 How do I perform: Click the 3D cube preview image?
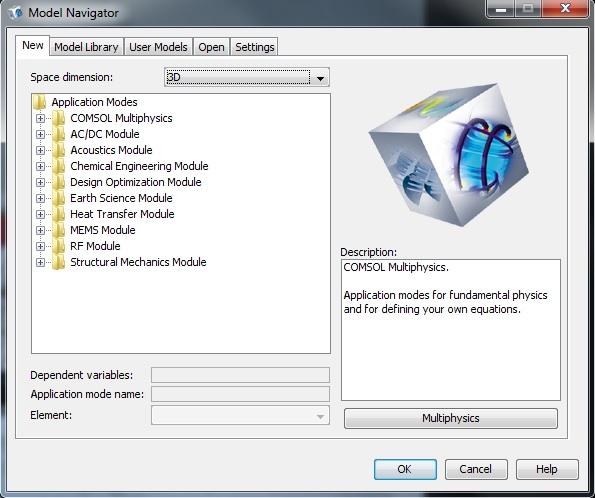pos(449,155)
